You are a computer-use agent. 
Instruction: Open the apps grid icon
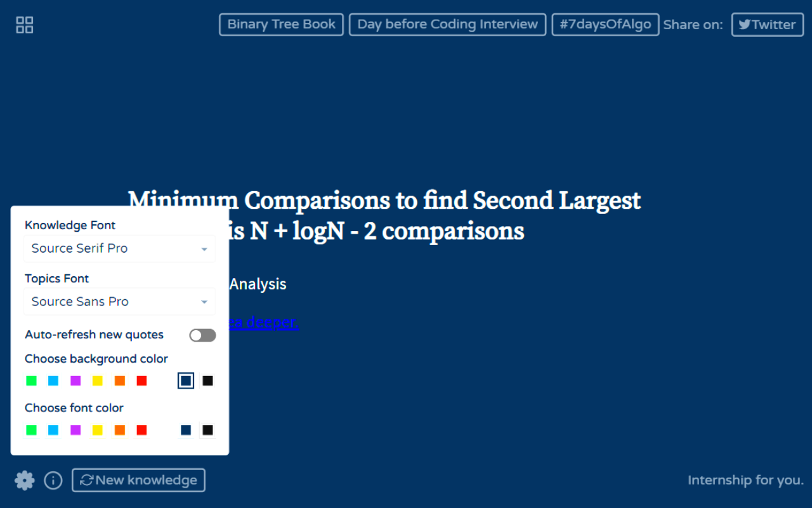[x=24, y=25]
